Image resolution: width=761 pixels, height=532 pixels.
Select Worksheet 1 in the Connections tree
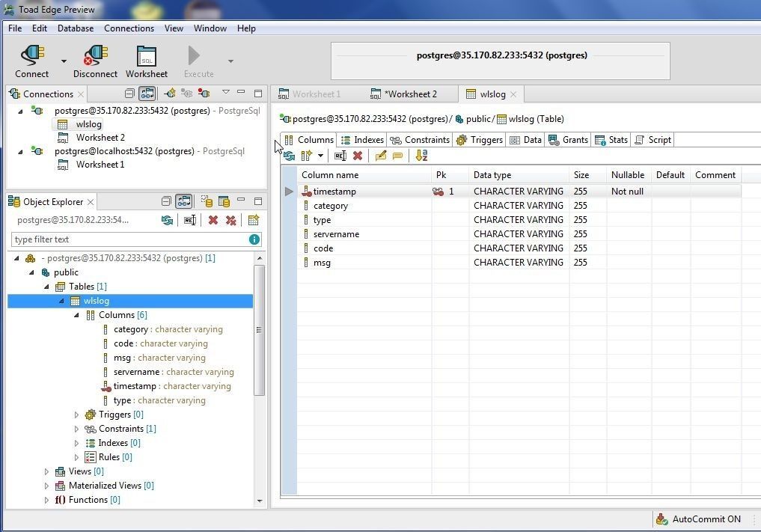(x=100, y=165)
